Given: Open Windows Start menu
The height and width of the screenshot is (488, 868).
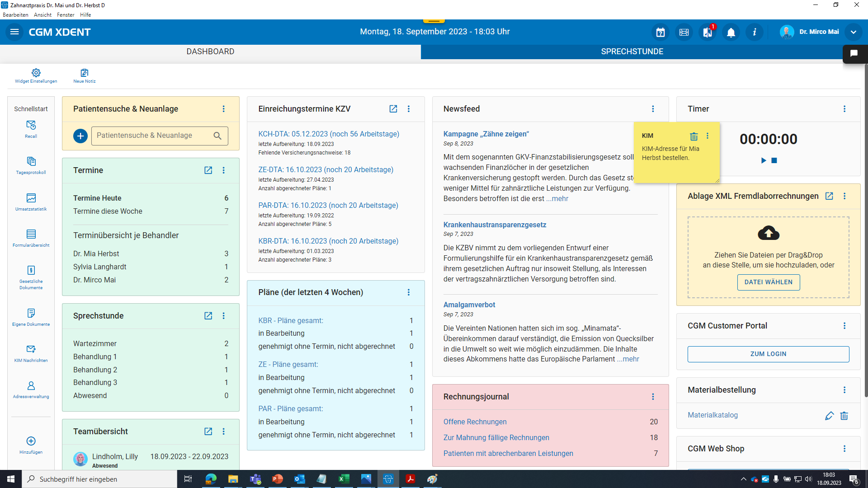Looking at the screenshot, I should point(11,479).
